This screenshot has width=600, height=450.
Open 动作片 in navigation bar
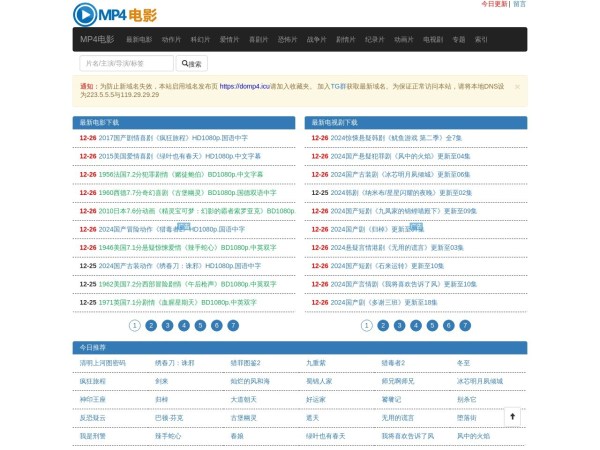171,40
